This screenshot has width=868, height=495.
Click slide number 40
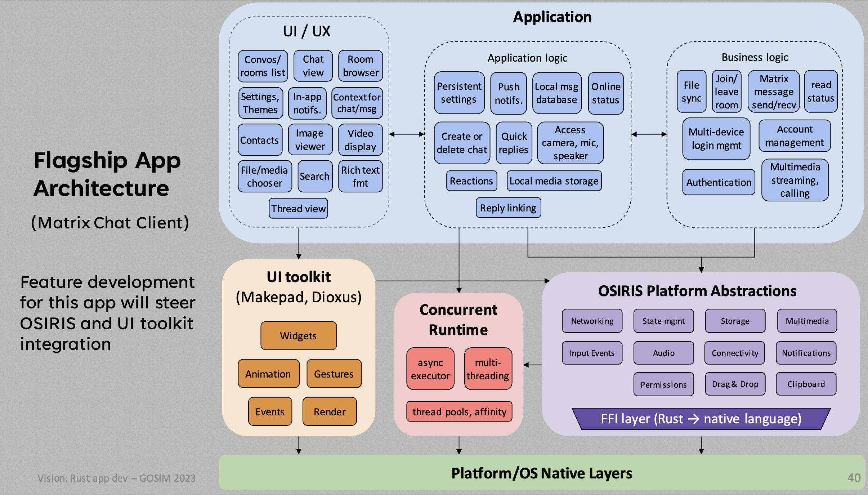click(854, 478)
